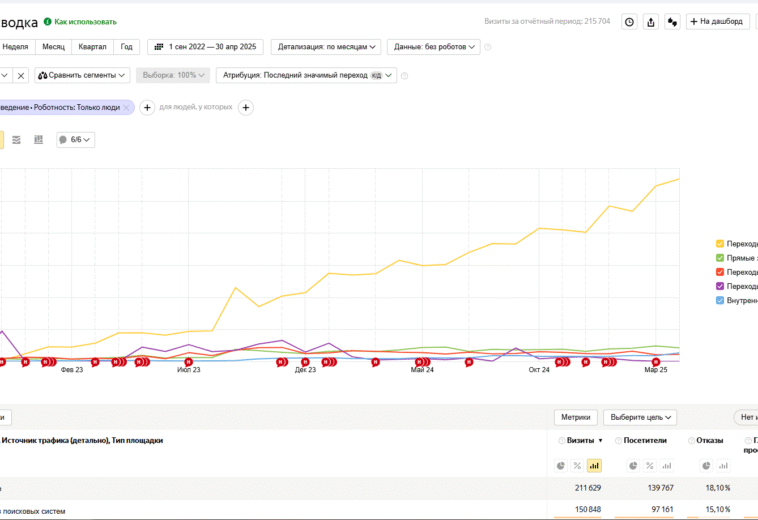
Task: Select the Квартал period tab
Action: coord(92,47)
